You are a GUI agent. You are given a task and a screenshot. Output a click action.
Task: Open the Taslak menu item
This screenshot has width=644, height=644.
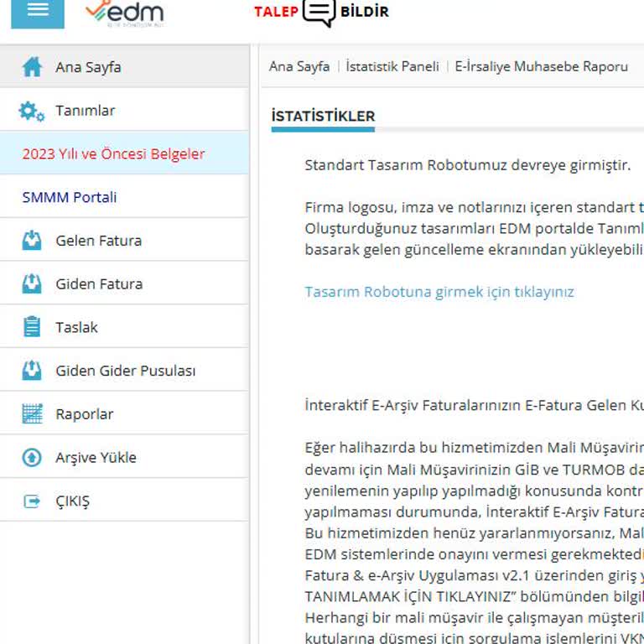[x=124, y=327]
